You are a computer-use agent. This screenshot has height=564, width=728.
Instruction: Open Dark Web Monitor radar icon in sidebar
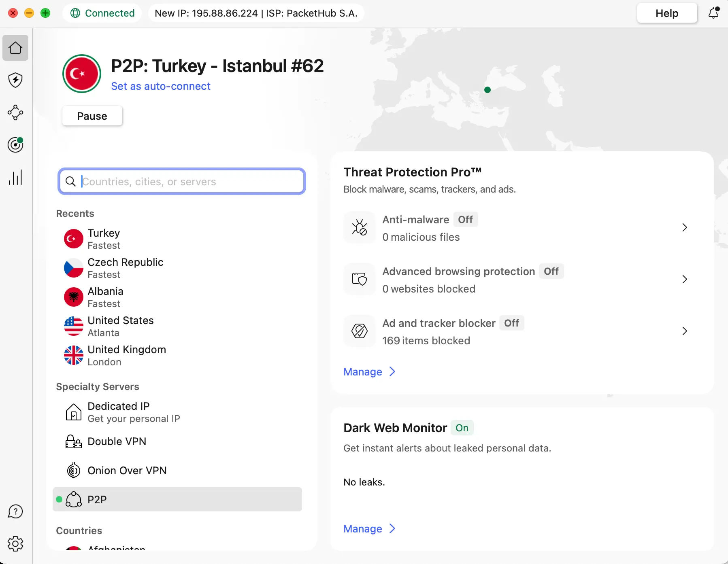coord(15,145)
